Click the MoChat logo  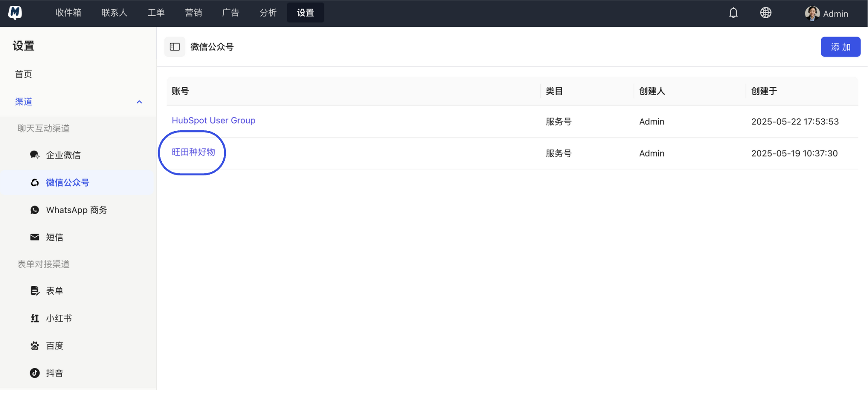(x=15, y=12)
